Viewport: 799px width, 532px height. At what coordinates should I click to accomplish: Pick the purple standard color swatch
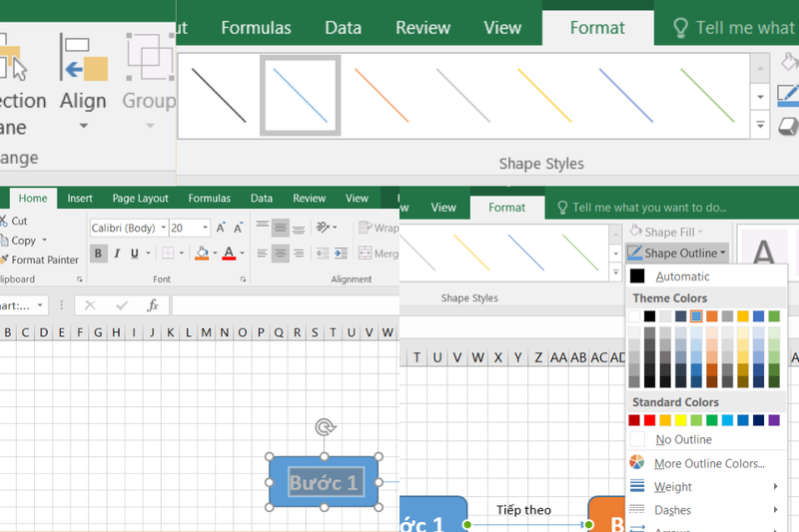pos(774,420)
